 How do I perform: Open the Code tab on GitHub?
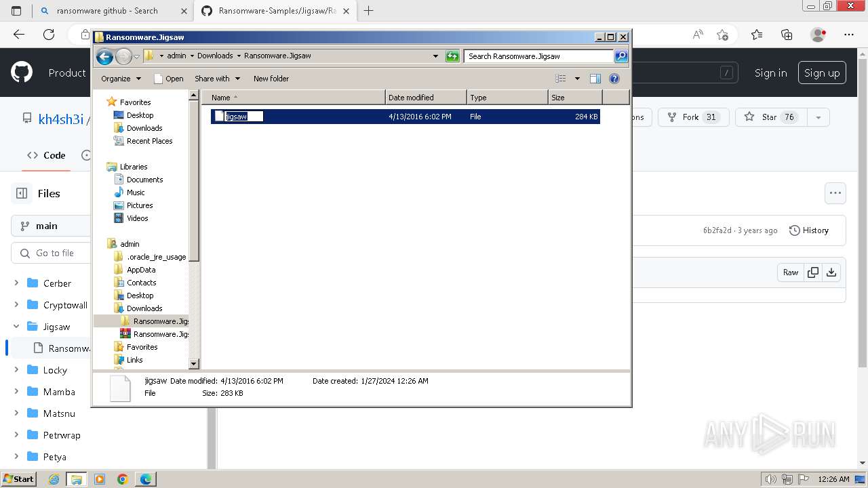coord(46,155)
